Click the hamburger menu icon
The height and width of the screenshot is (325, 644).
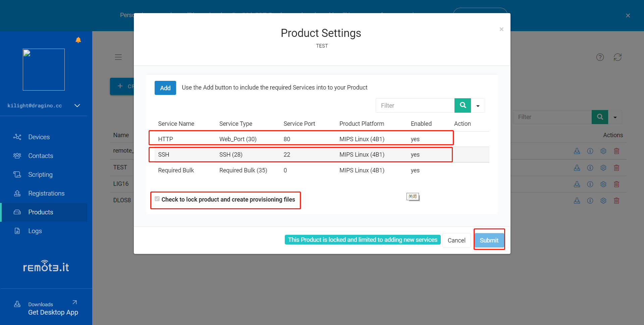[118, 57]
